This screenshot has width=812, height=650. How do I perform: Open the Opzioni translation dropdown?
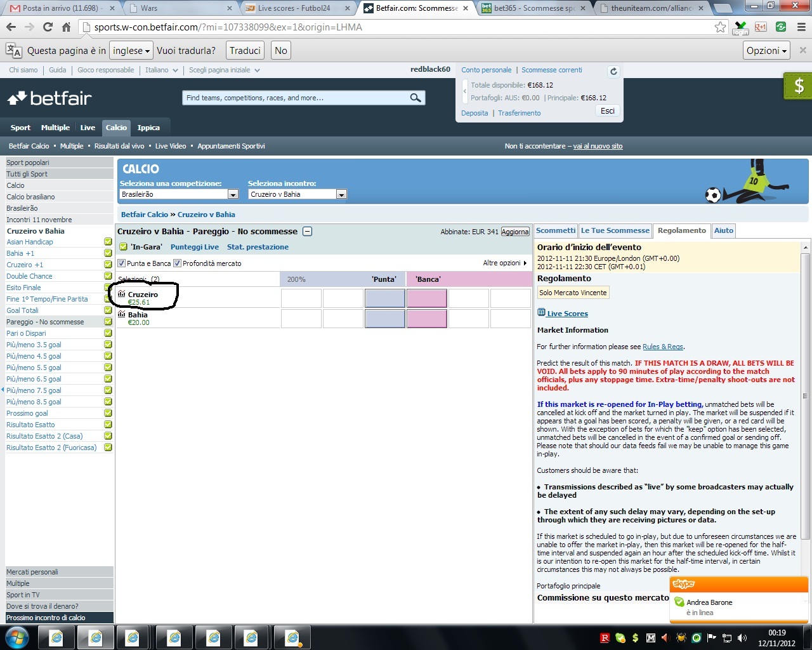(766, 51)
